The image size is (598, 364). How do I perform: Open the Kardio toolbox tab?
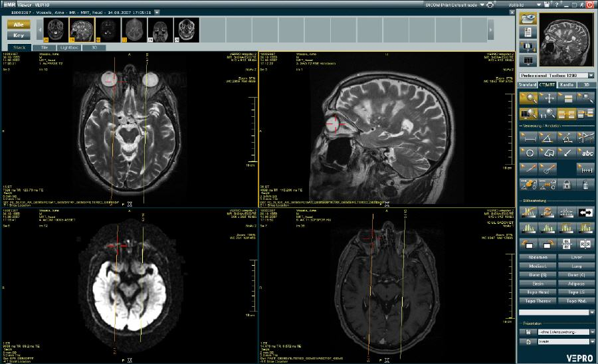pyautogui.click(x=567, y=84)
